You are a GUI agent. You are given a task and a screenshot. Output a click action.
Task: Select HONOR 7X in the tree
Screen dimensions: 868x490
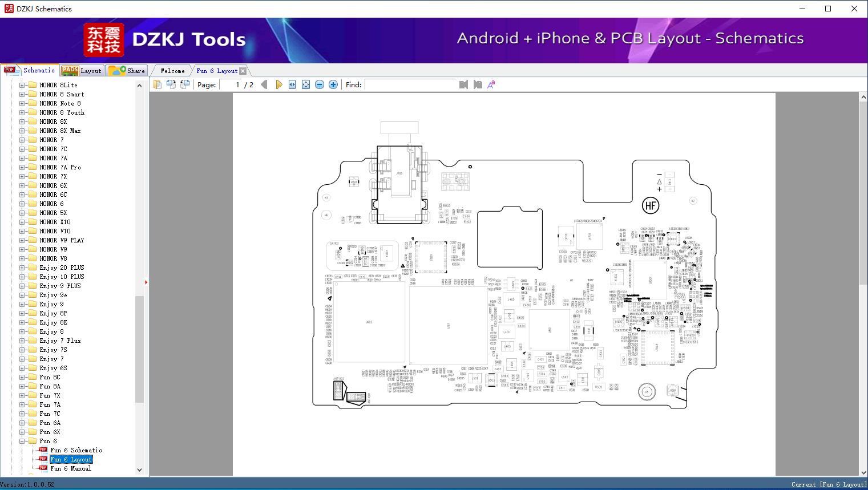(x=53, y=176)
